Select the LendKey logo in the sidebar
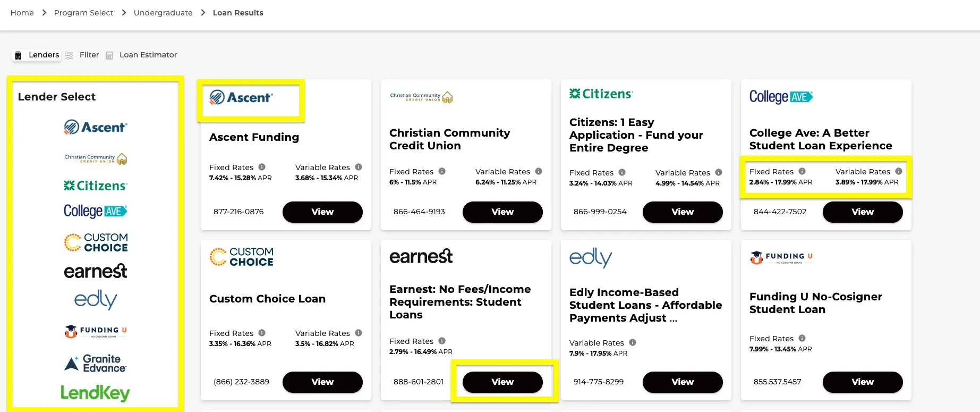 pos(95,393)
